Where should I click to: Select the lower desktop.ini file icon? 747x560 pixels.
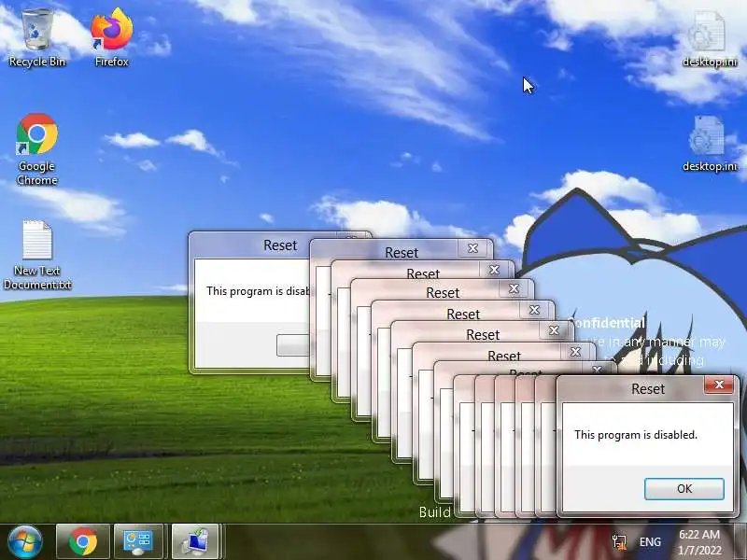[709, 144]
